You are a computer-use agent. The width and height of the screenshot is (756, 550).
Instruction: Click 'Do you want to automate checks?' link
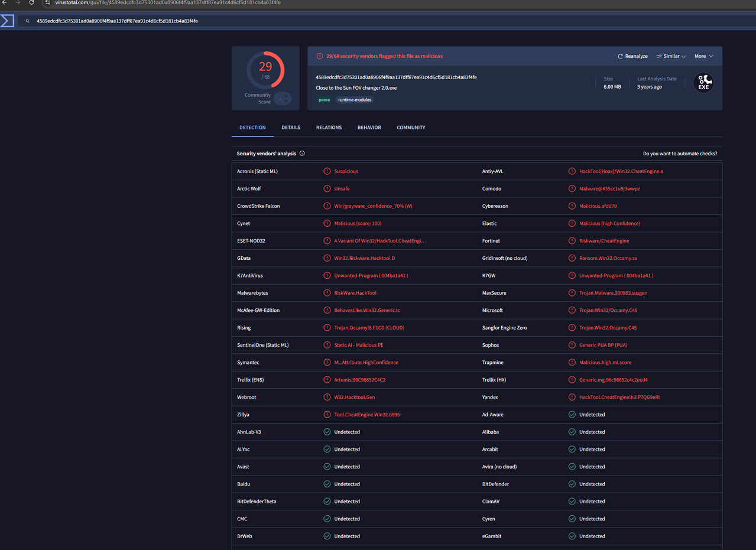click(680, 154)
